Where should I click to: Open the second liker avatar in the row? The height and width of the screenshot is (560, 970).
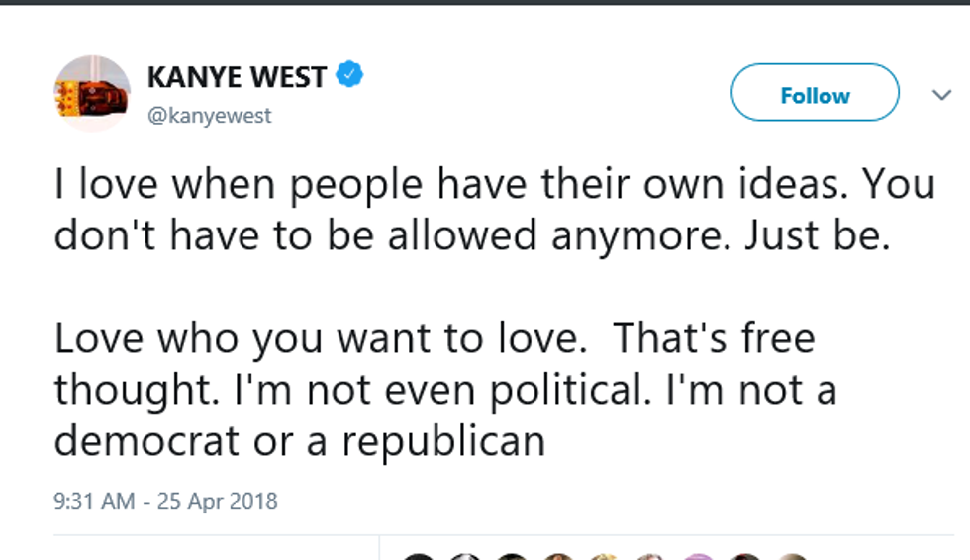pos(465,556)
